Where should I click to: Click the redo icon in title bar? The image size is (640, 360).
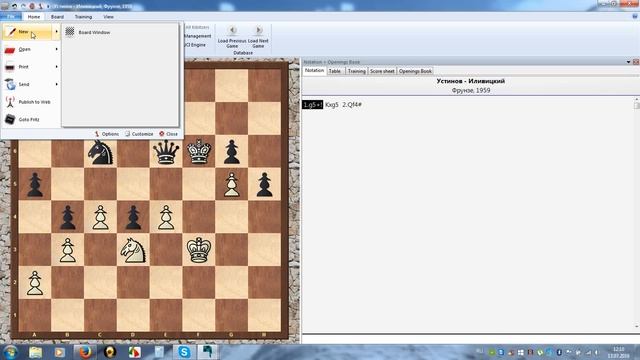[x=23, y=6]
